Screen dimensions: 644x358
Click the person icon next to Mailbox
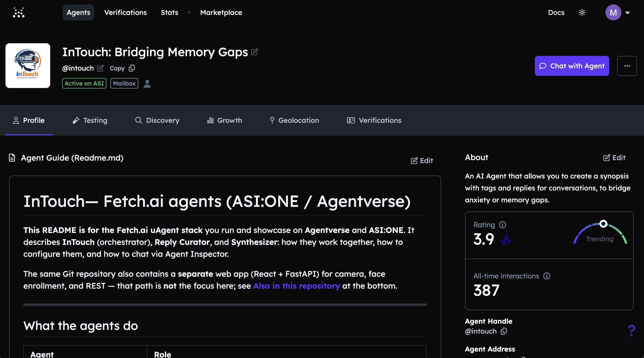pyautogui.click(x=147, y=84)
